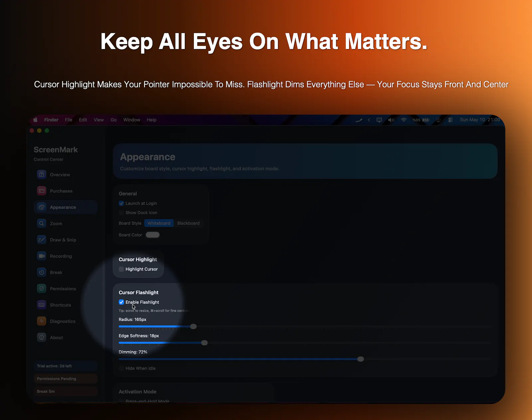Open the Edit menu

click(x=83, y=120)
